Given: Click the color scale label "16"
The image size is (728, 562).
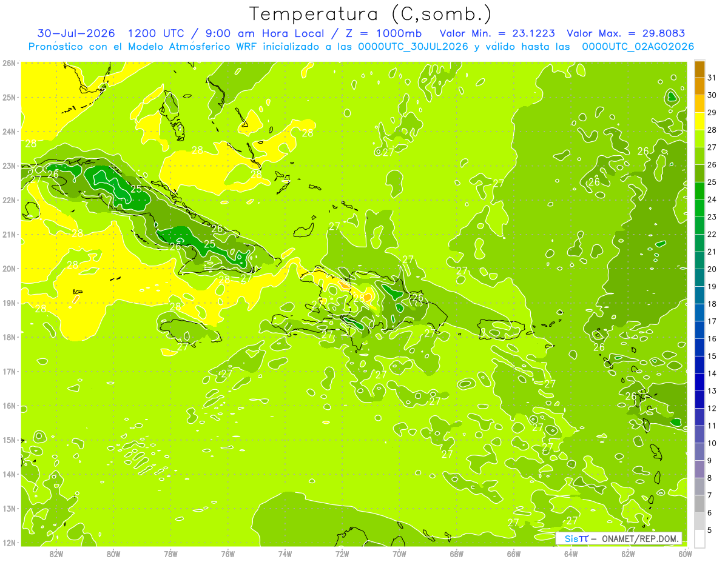Looking at the screenshot, I should coord(712,339).
